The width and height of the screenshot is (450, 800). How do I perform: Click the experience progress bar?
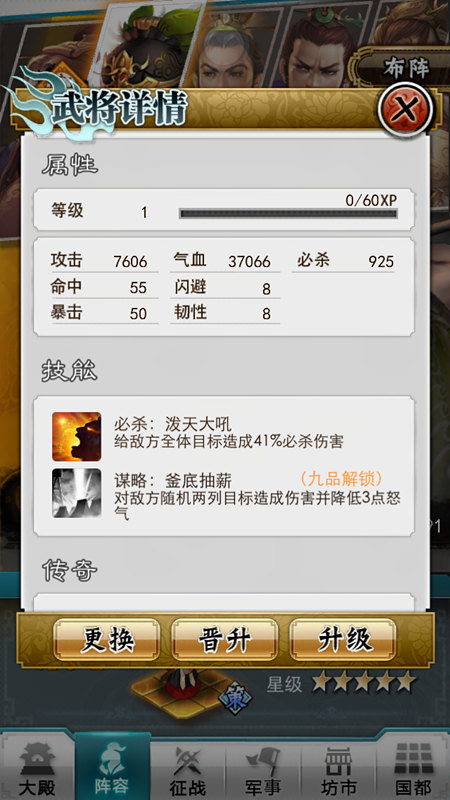(288, 214)
